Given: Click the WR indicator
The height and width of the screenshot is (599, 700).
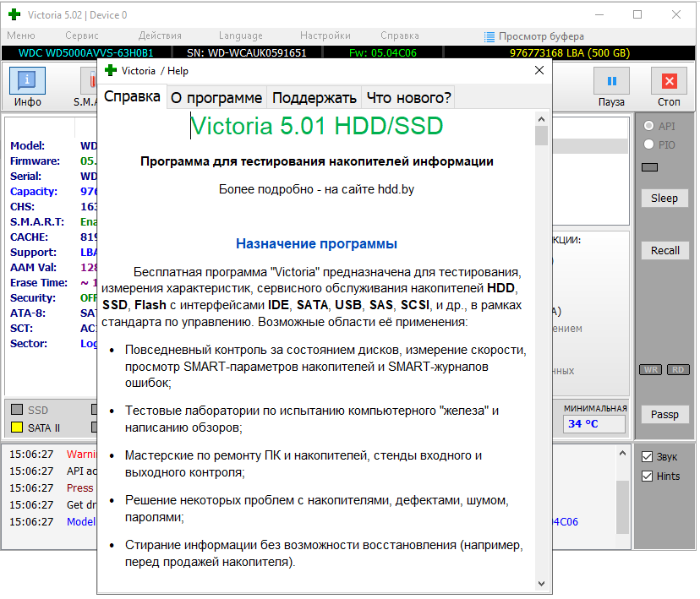Looking at the screenshot, I should click(650, 370).
